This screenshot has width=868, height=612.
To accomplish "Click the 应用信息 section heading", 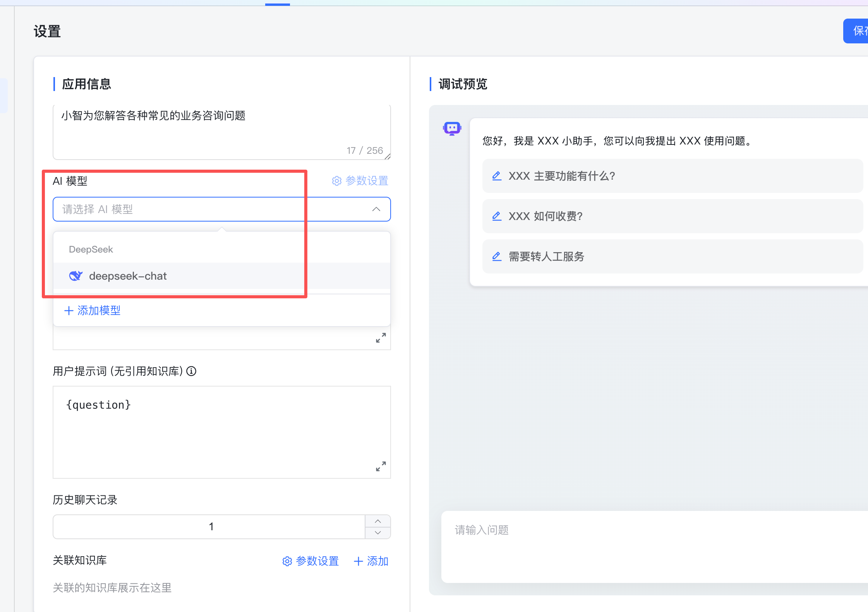I will 87,84.
